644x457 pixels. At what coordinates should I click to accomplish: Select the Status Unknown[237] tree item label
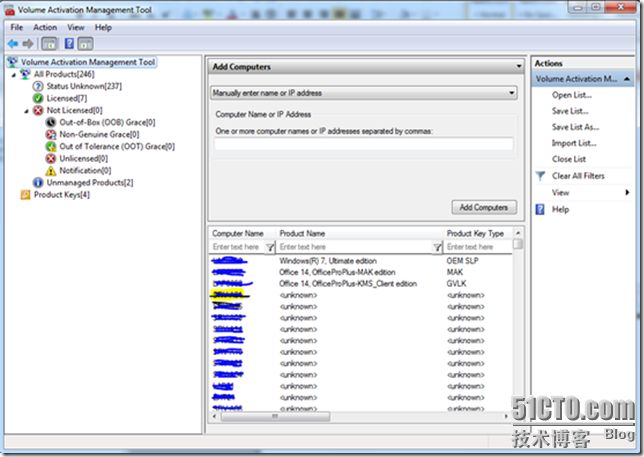[84, 86]
